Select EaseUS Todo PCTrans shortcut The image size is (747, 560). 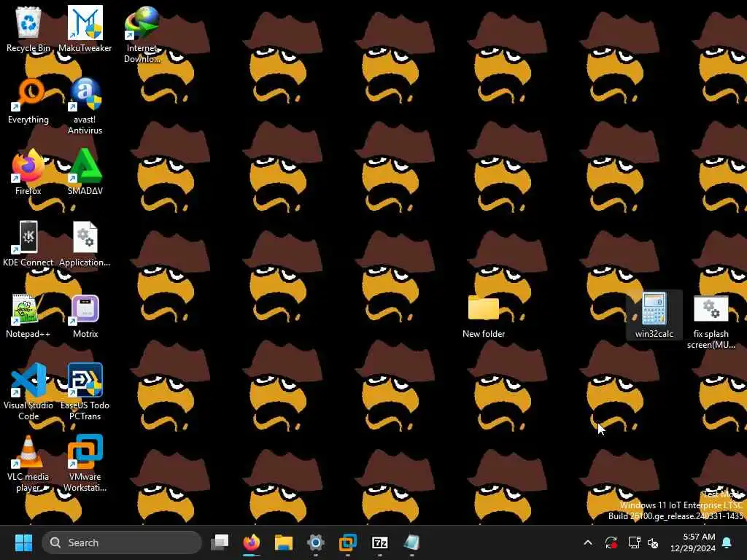[x=85, y=392]
